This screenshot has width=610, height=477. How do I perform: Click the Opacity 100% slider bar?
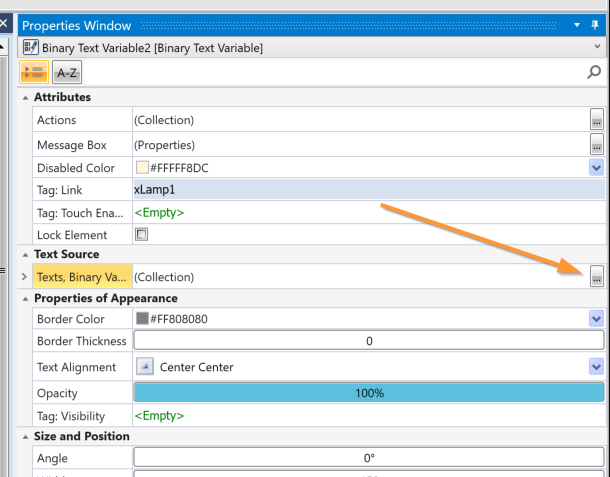pos(368,393)
